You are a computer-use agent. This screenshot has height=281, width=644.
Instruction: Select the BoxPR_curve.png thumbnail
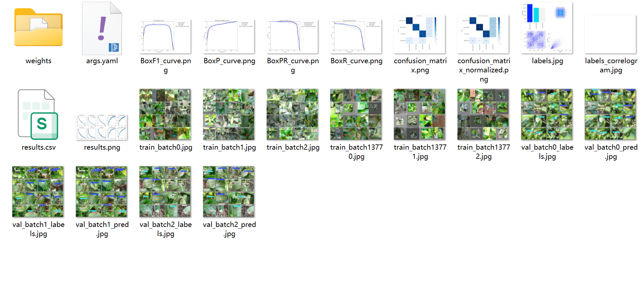pyautogui.click(x=292, y=36)
